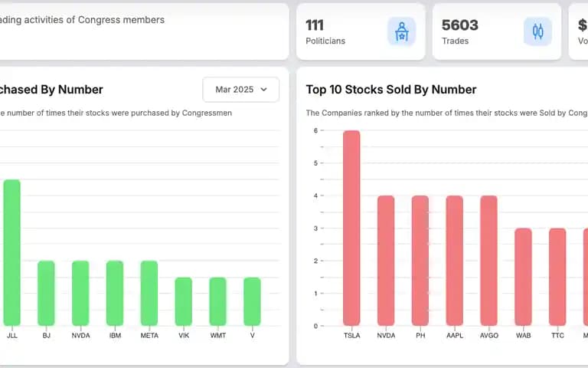Click the red NVDA sold bar
Screen dimensions: 588x368
click(386, 261)
